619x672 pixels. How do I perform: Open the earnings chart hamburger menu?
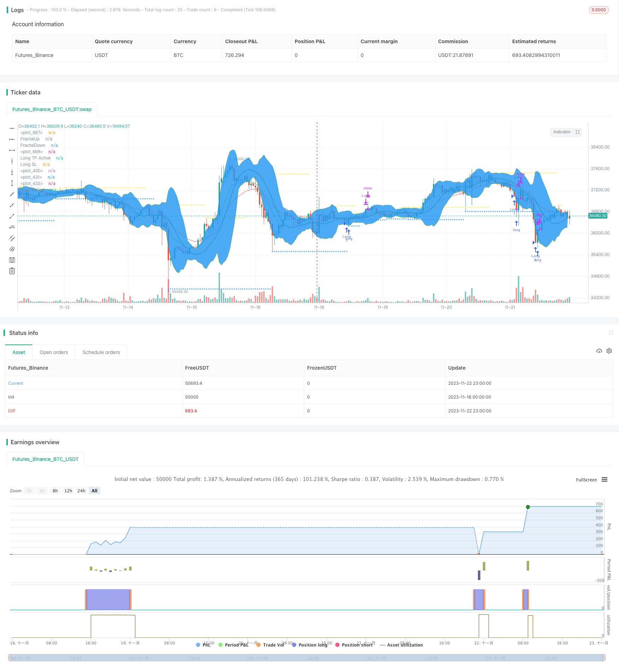point(604,480)
